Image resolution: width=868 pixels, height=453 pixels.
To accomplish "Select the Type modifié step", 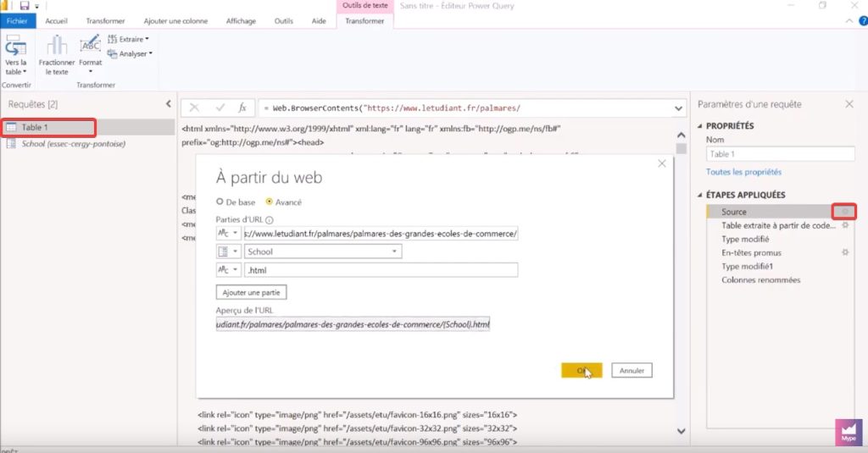I will [745, 239].
